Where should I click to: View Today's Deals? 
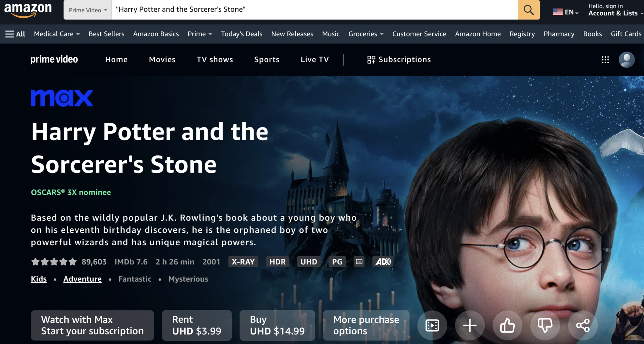(x=242, y=34)
